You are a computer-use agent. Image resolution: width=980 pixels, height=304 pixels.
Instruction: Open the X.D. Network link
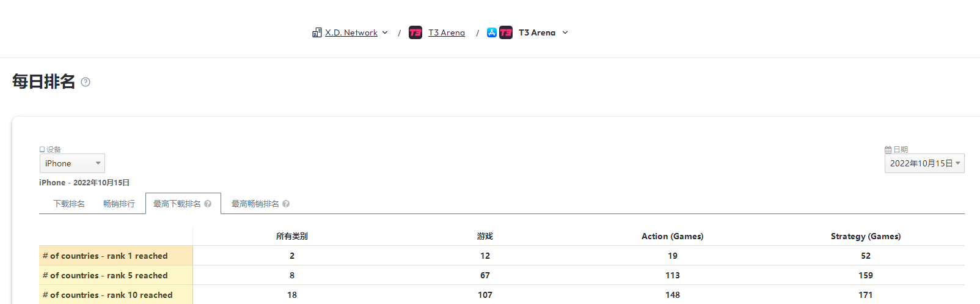tap(351, 32)
